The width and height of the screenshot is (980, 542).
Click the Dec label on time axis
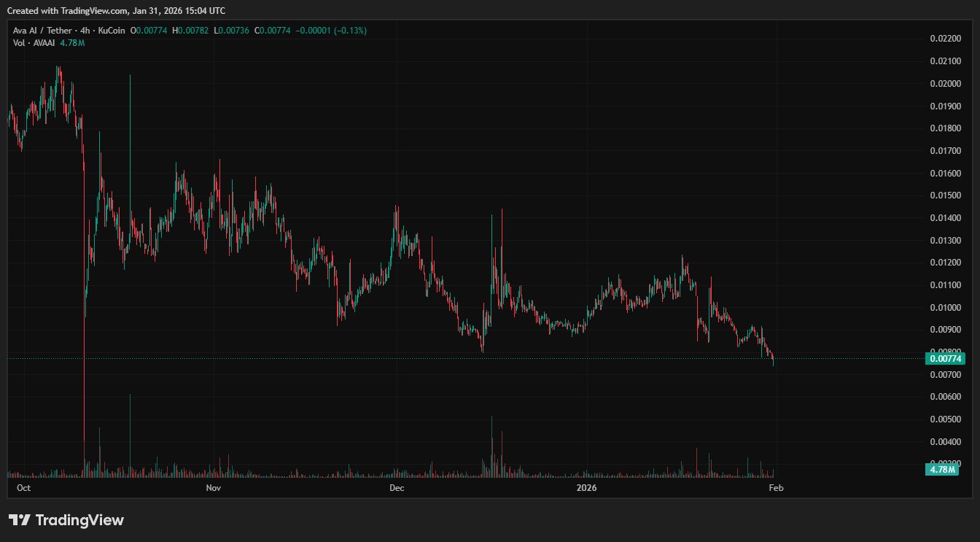[x=397, y=487]
